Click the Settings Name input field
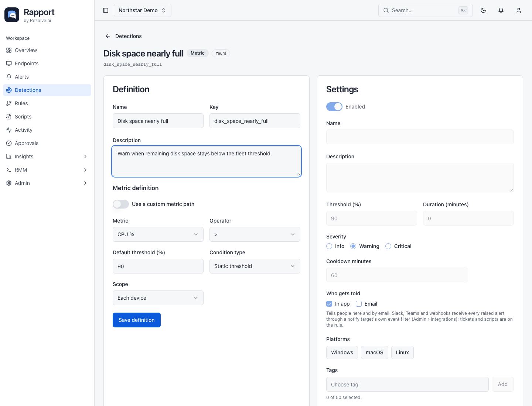The width and height of the screenshot is (532, 406). (x=420, y=137)
